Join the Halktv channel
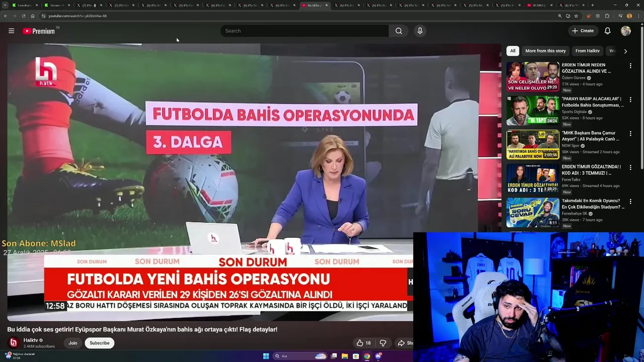 [x=73, y=343]
